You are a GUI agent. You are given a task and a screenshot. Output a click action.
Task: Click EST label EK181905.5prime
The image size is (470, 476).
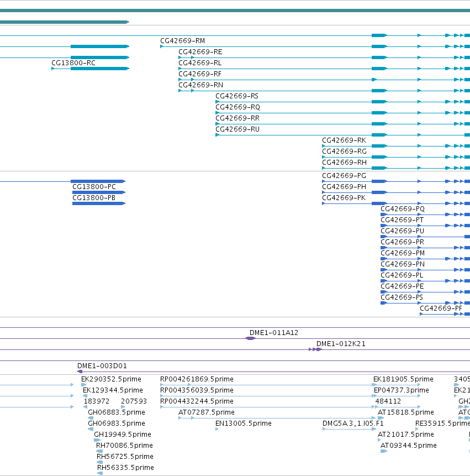tap(403, 379)
